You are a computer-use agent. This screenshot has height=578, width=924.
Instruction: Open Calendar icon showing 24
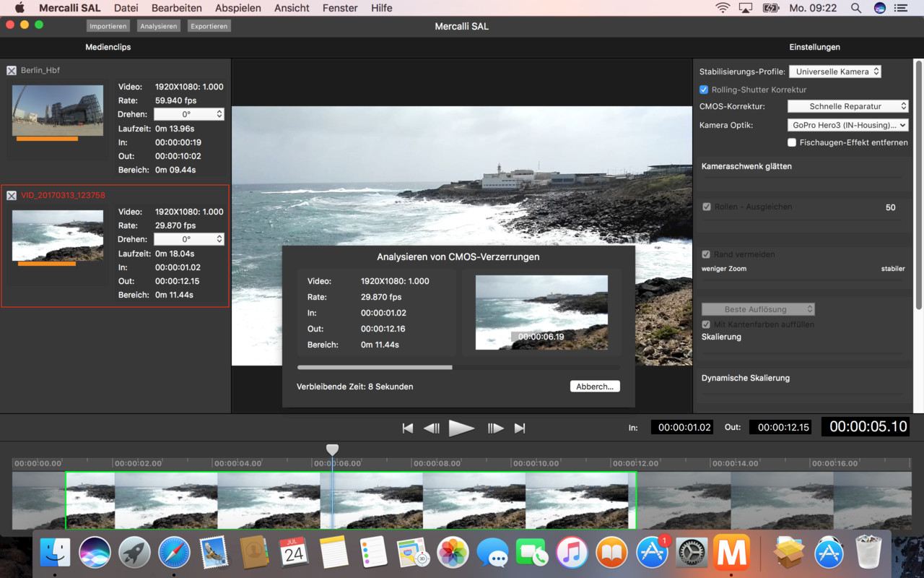(294, 553)
